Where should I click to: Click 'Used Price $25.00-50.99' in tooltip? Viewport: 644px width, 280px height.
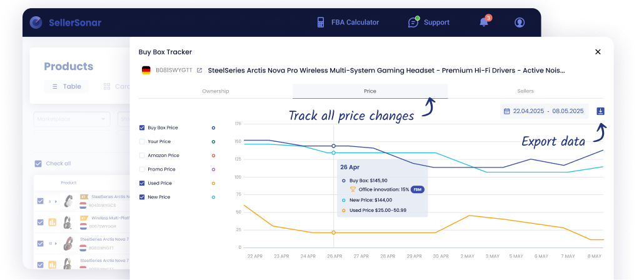(x=378, y=210)
